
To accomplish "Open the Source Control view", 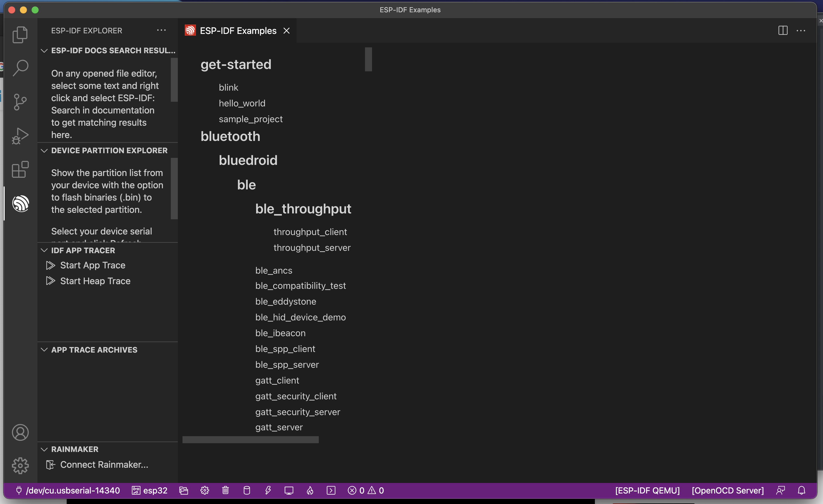I will 20,102.
